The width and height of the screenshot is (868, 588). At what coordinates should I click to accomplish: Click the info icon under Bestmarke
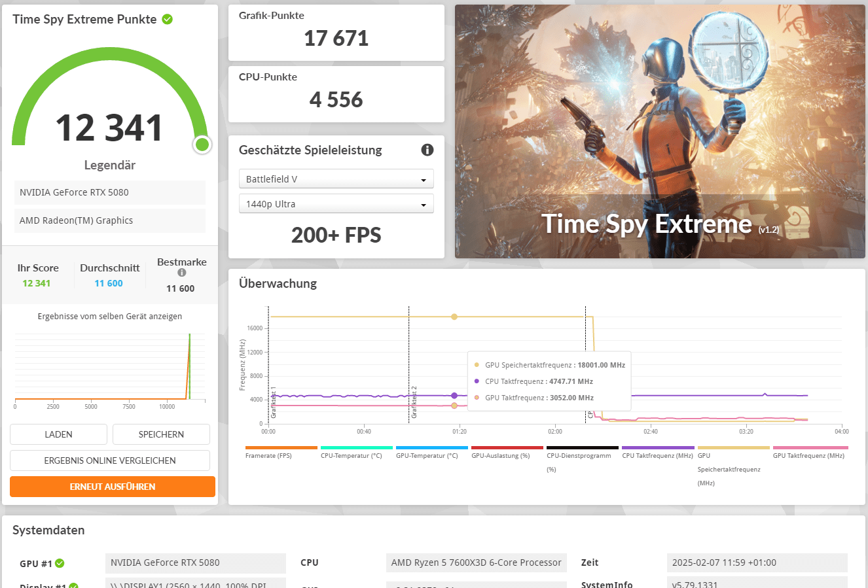click(x=182, y=273)
